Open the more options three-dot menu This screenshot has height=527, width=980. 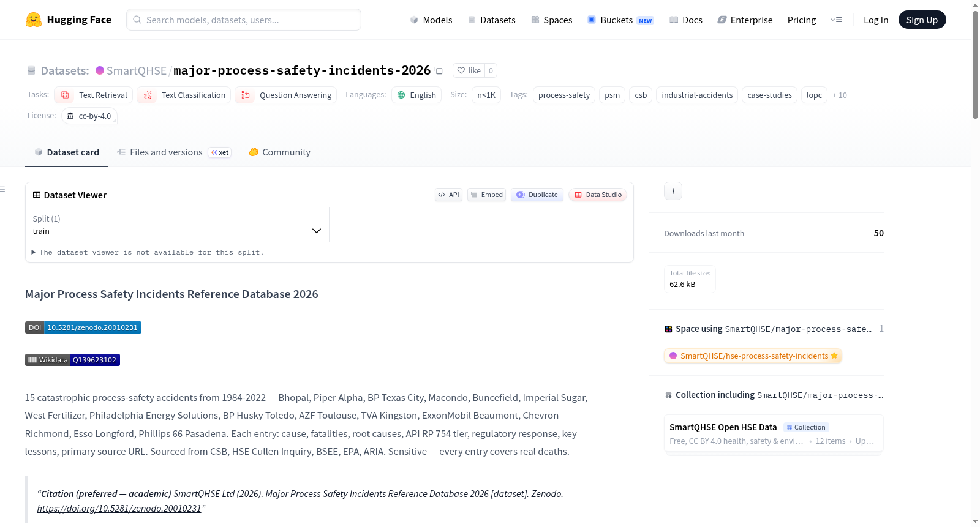tap(673, 191)
